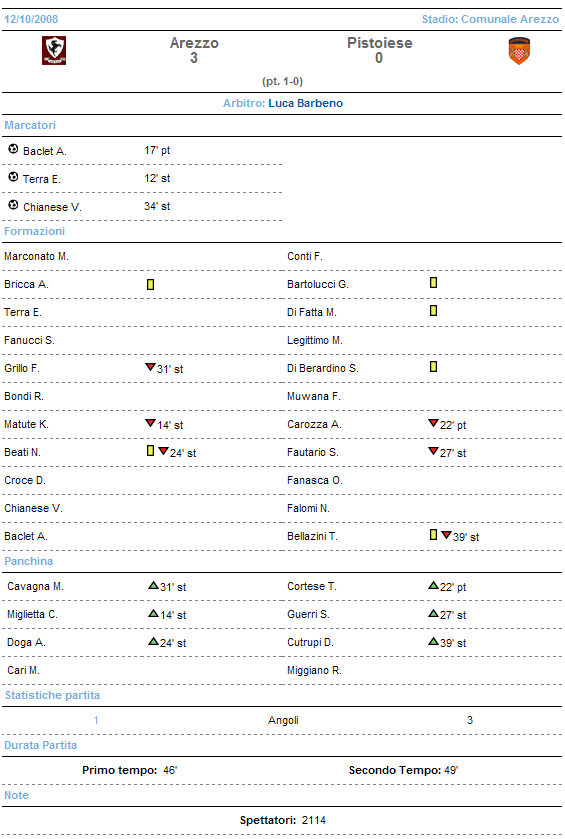Click the goal ball icon beside Terra E.
The width and height of the screenshot is (565, 839).
13,177
